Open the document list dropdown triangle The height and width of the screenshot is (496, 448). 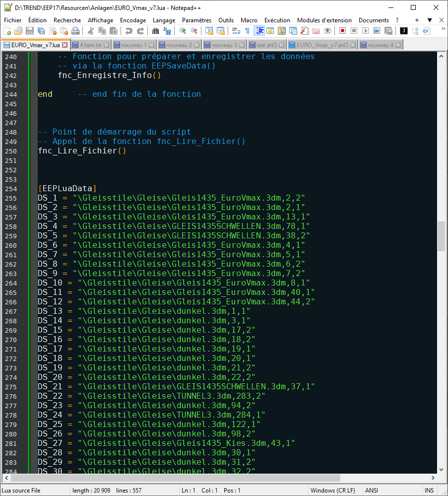[x=430, y=20]
